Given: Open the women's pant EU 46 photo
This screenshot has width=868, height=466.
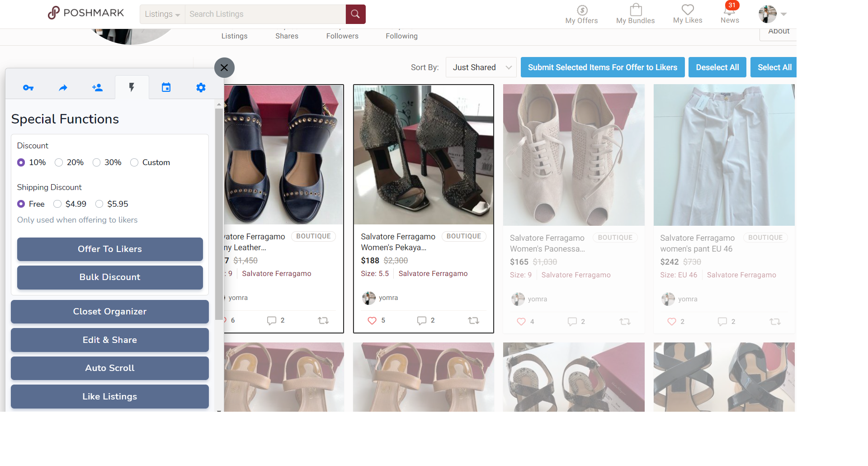Looking at the screenshot, I should [x=724, y=155].
